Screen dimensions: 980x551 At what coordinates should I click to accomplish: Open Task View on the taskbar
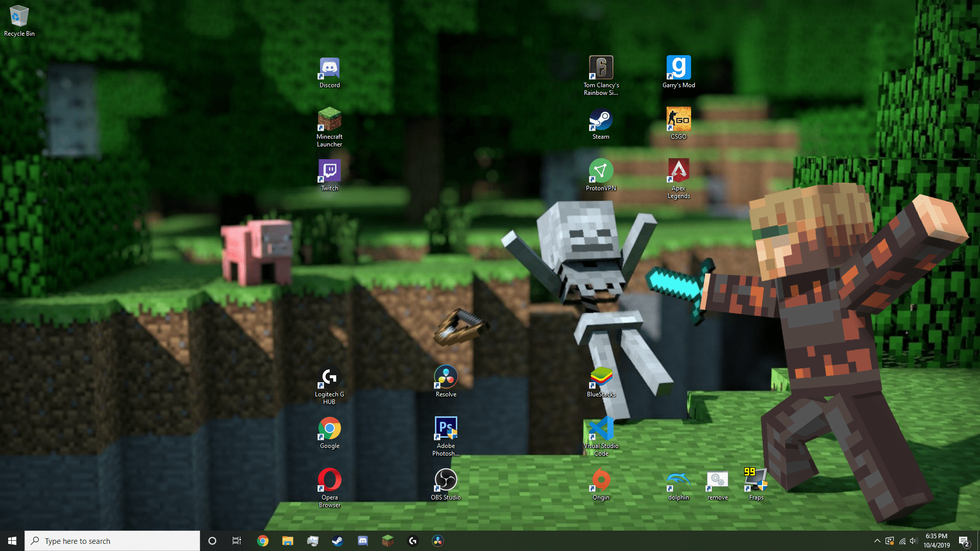tap(237, 541)
